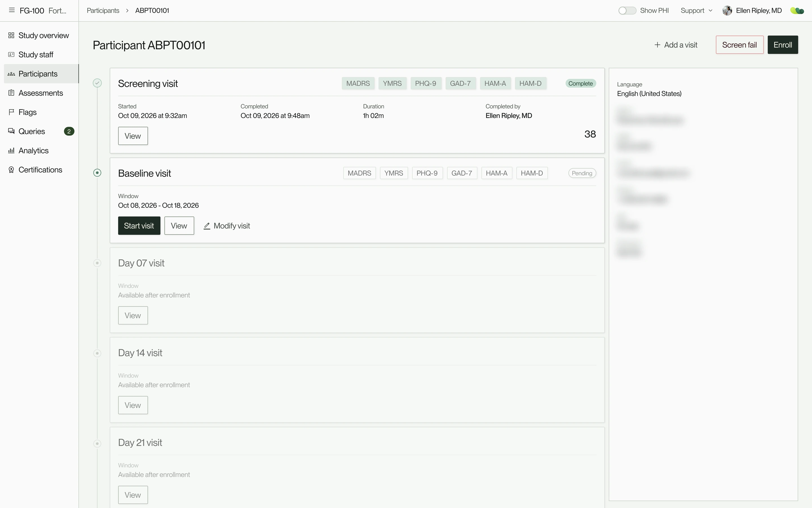
Task: Click the Day 14 visit timeline marker
Action: click(97, 353)
